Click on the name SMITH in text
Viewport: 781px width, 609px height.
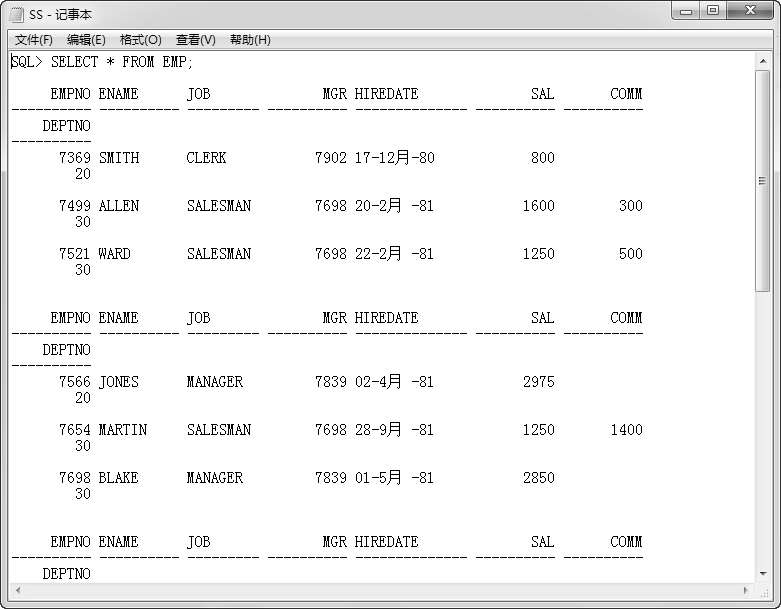119,158
